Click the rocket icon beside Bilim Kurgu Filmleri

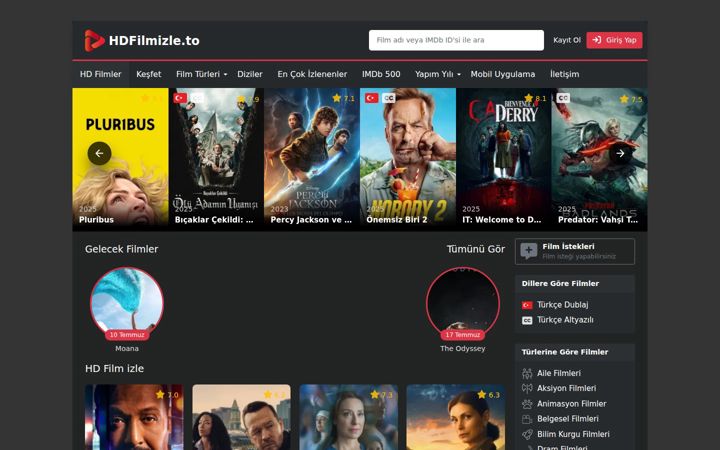coord(527,434)
